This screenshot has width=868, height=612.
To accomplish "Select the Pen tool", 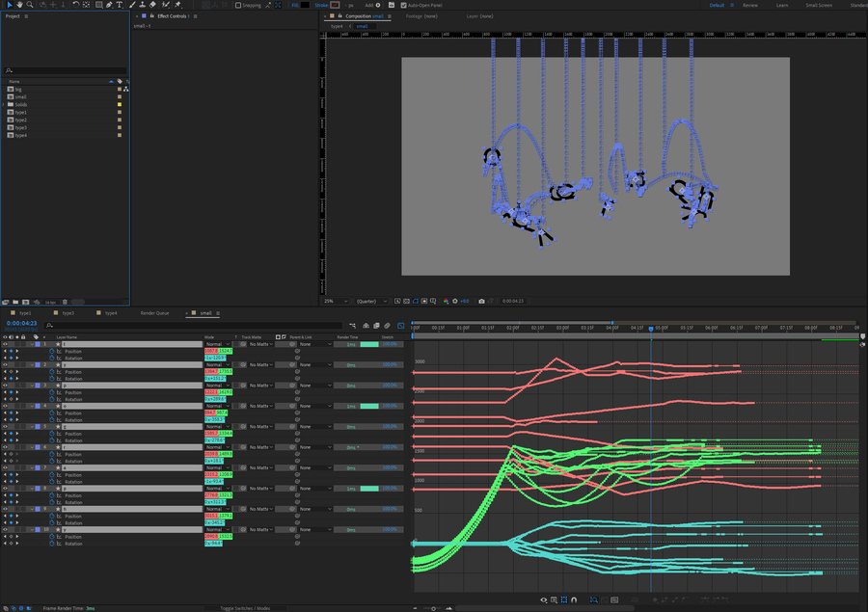I will [108, 5].
